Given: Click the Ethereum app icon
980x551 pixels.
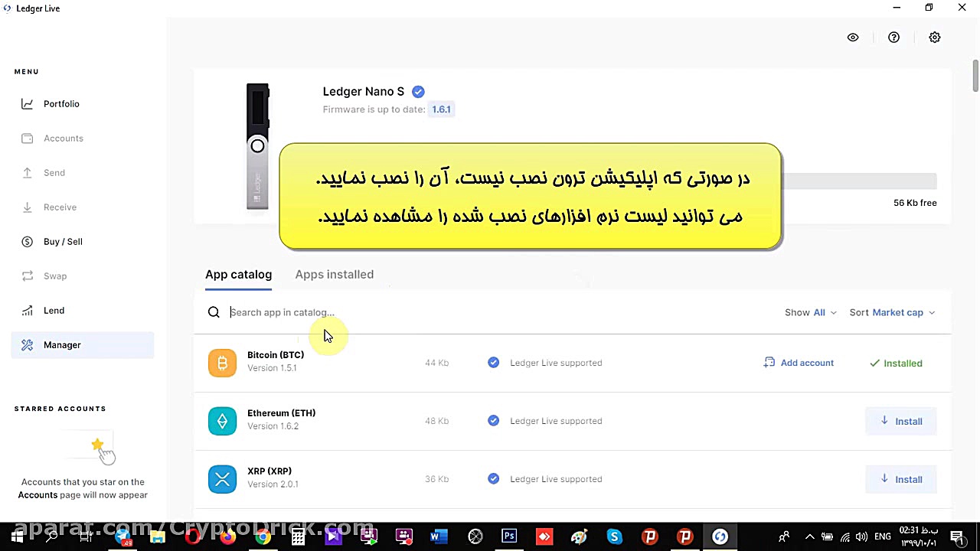Looking at the screenshot, I should tap(222, 421).
